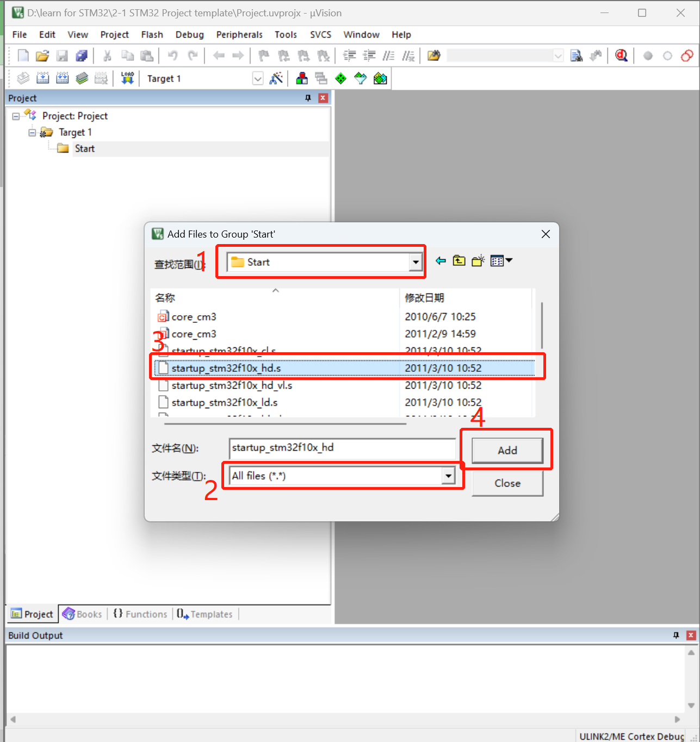This screenshot has height=742, width=700.
Task: Switch to the Project tab at bottom
Action: click(x=33, y=614)
